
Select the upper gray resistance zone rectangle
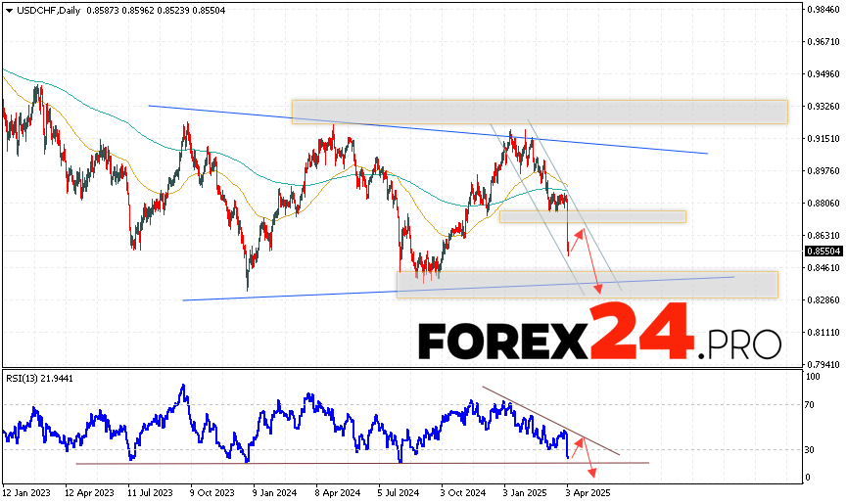point(539,112)
